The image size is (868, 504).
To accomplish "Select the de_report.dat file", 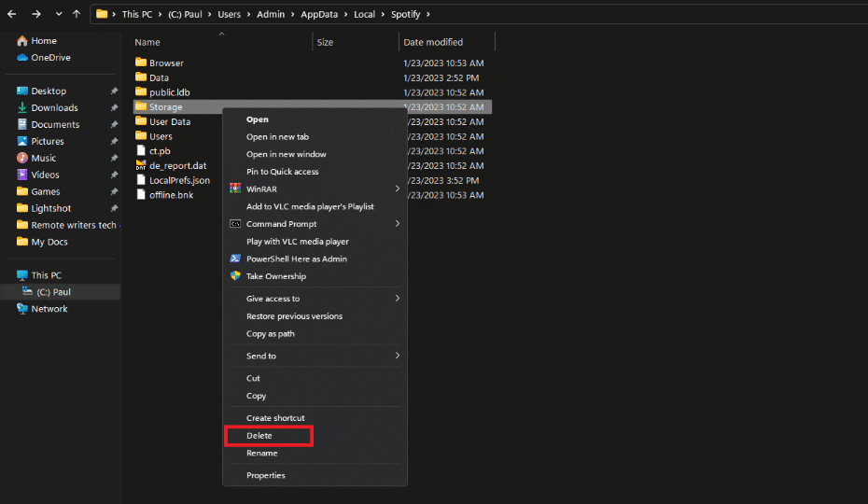I will coord(177,165).
